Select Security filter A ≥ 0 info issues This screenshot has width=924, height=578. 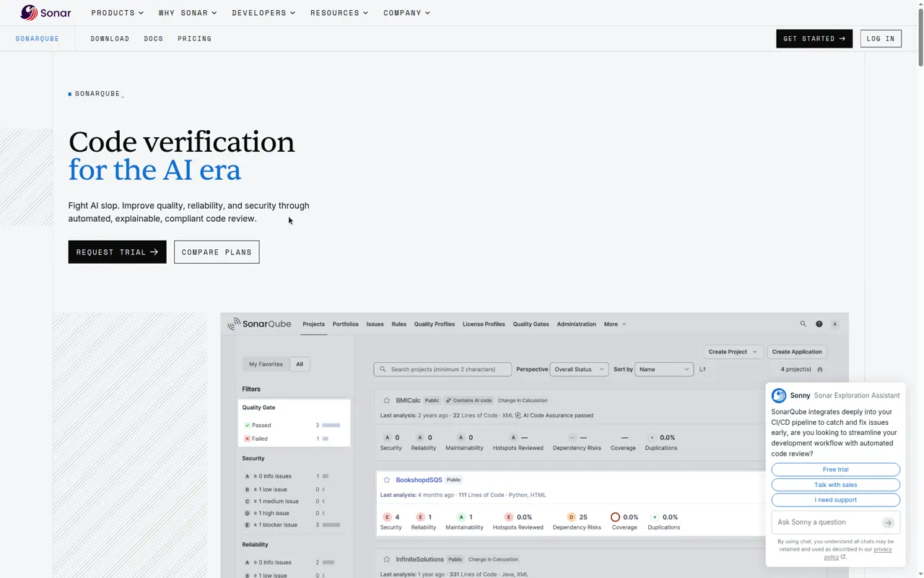tap(287, 476)
